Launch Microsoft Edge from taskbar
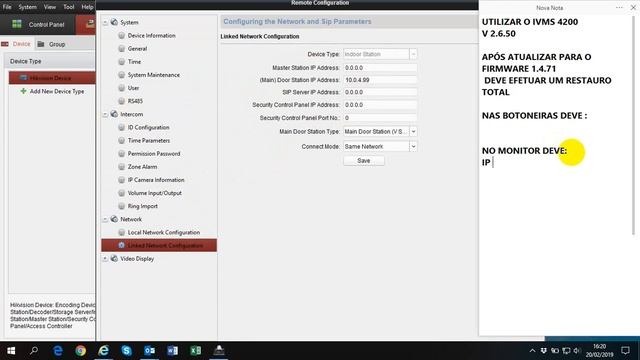The height and width of the screenshot is (360, 640). (58, 351)
